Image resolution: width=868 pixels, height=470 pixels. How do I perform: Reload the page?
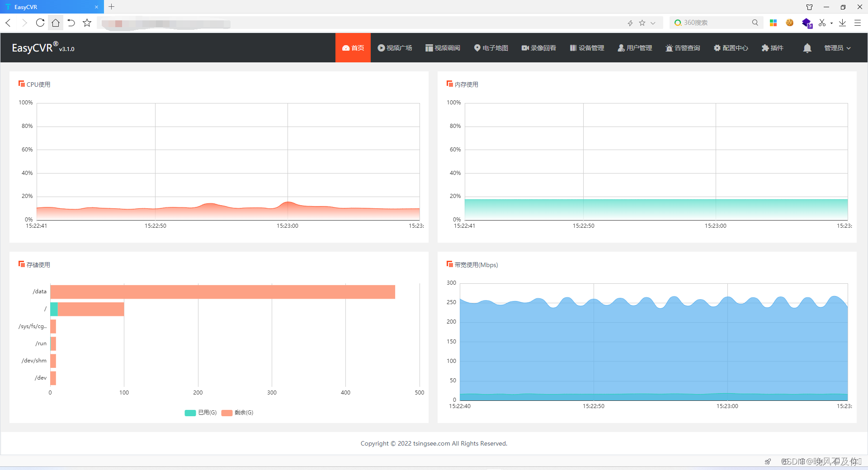click(40, 23)
